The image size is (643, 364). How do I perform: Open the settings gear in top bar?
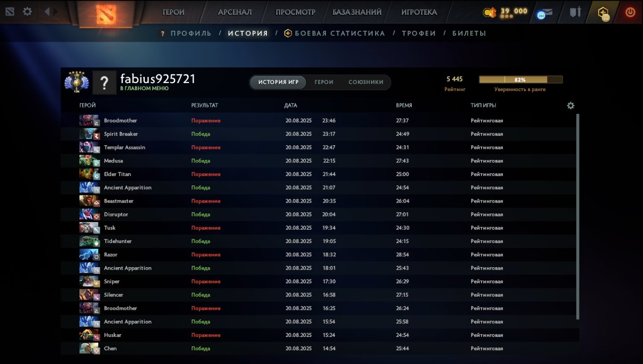[28, 11]
